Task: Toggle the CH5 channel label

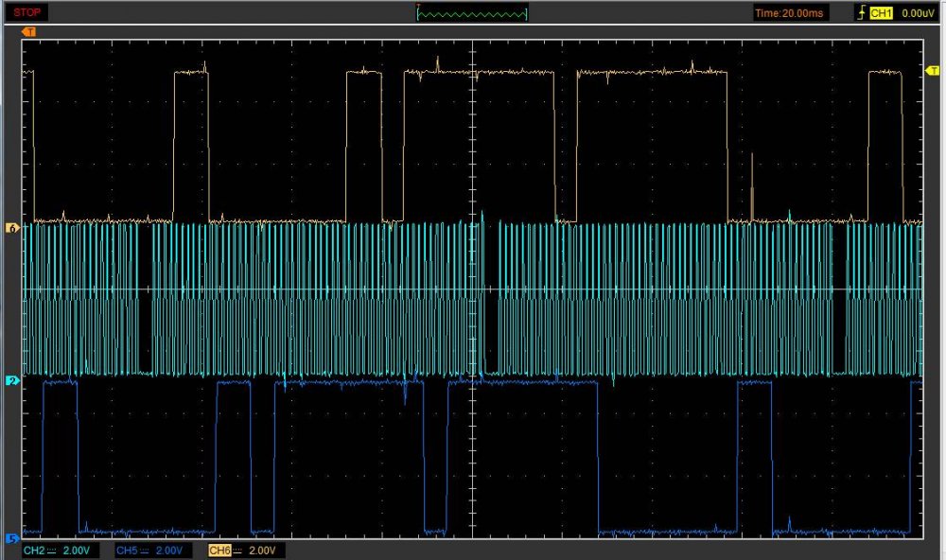Action: click(127, 551)
